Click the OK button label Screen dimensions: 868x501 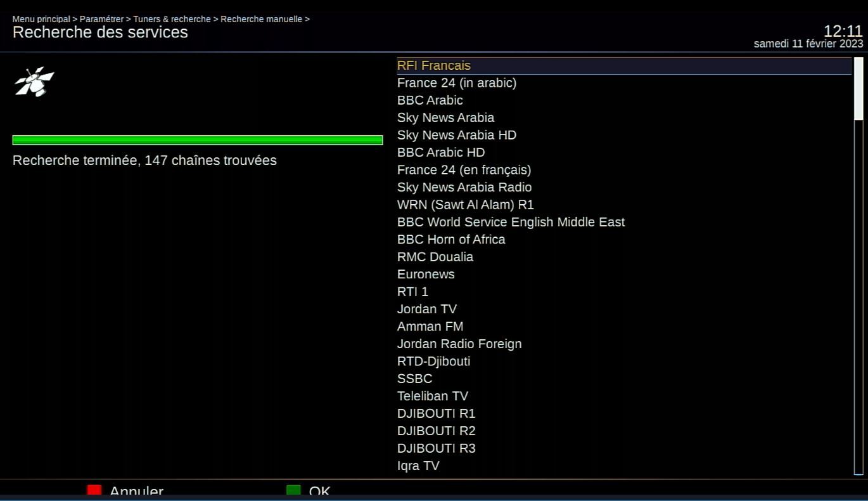click(320, 491)
